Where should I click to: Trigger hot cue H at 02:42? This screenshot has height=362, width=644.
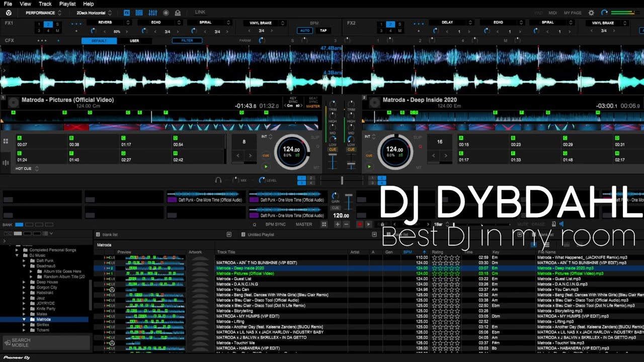[x=198, y=157]
